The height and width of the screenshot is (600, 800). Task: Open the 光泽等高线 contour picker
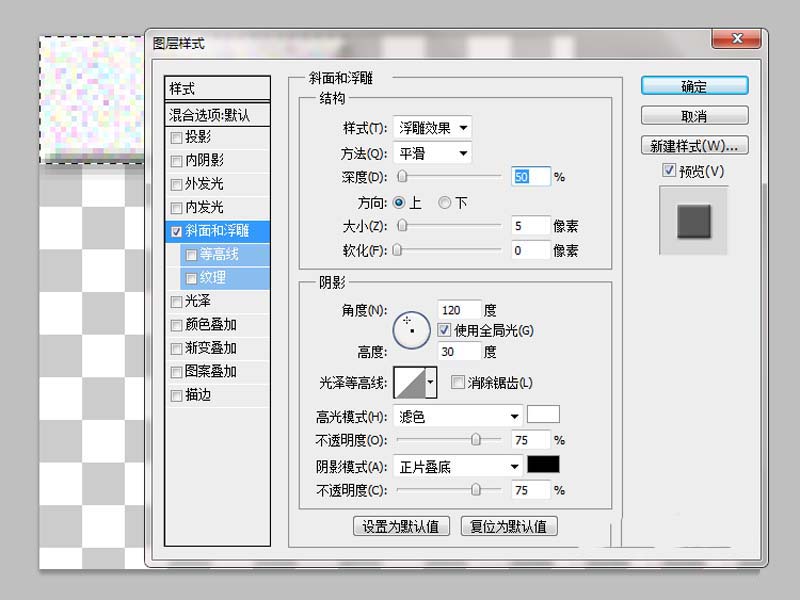click(414, 381)
